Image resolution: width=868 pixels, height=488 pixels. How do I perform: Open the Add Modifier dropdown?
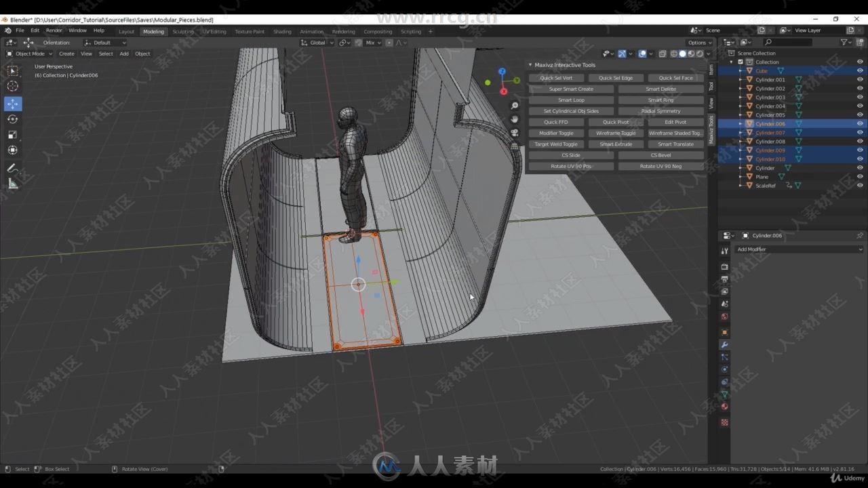[x=800, y=249]
